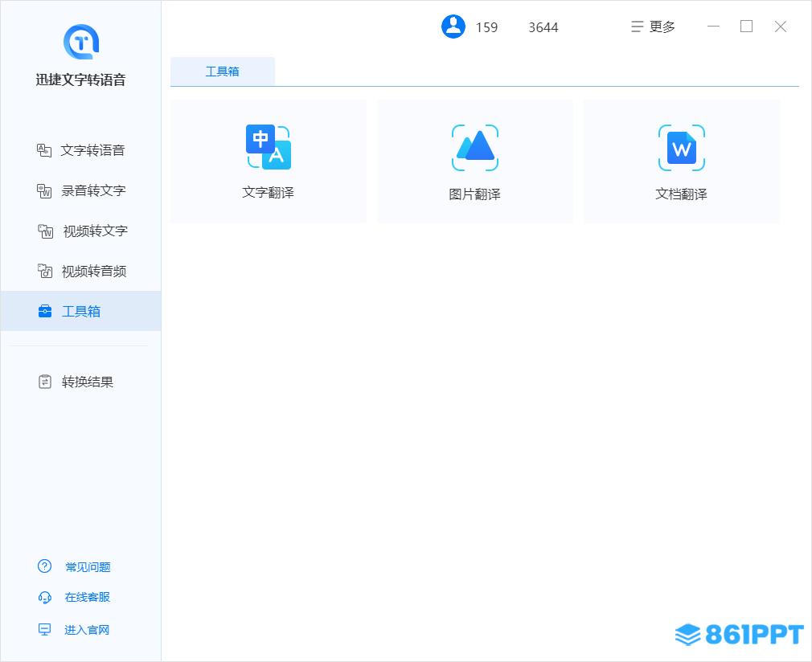This screenshot has width=812, height=662.
Task: Click the 文字翻译 translate icon
Action: click(269, 147)
